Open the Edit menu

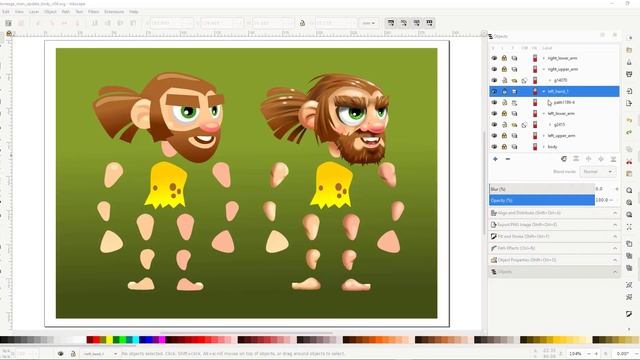point(6,12)
